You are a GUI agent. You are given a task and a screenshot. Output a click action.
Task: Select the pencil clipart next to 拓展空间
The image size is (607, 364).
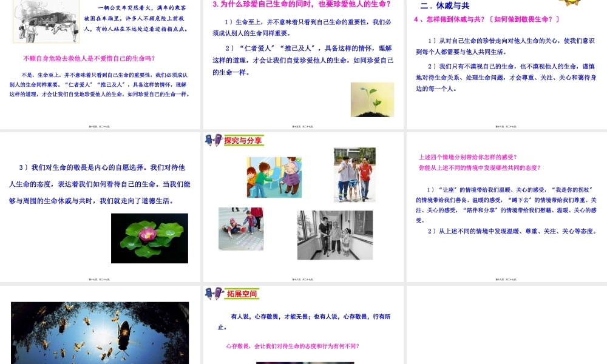coord(212,293)
